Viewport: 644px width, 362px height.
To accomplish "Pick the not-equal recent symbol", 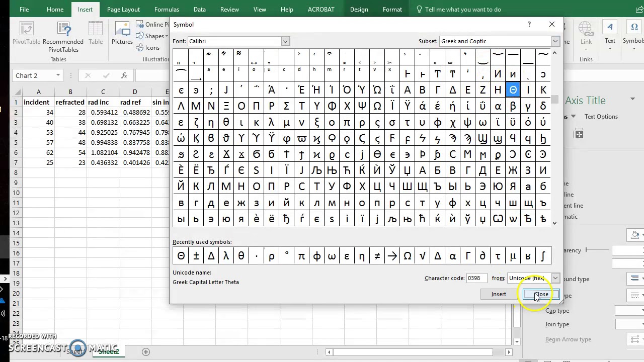I will 377,256.
